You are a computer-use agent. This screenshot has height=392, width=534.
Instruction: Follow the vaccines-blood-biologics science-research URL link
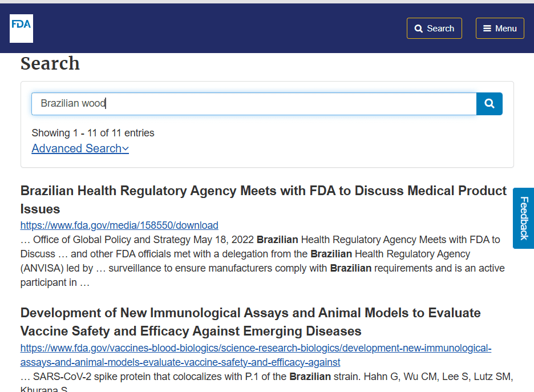(x=256, y=355)
